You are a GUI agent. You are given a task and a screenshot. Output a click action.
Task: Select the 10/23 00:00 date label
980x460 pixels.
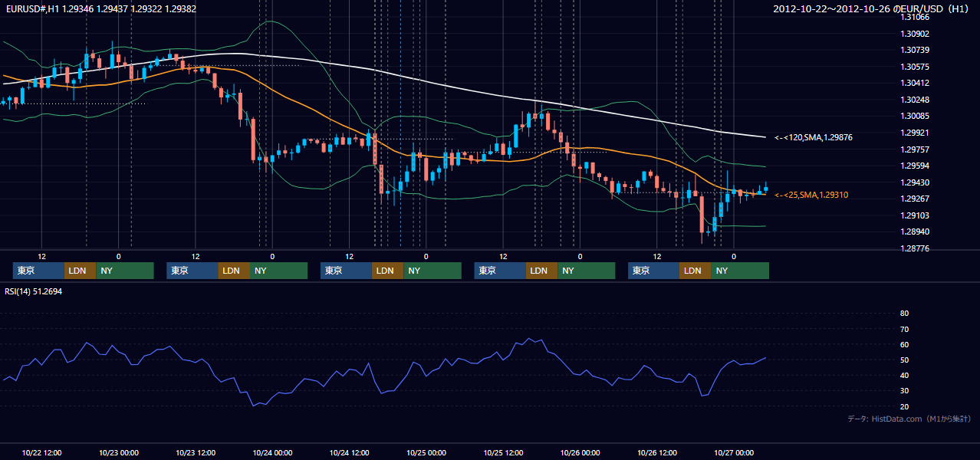[118, 452]
